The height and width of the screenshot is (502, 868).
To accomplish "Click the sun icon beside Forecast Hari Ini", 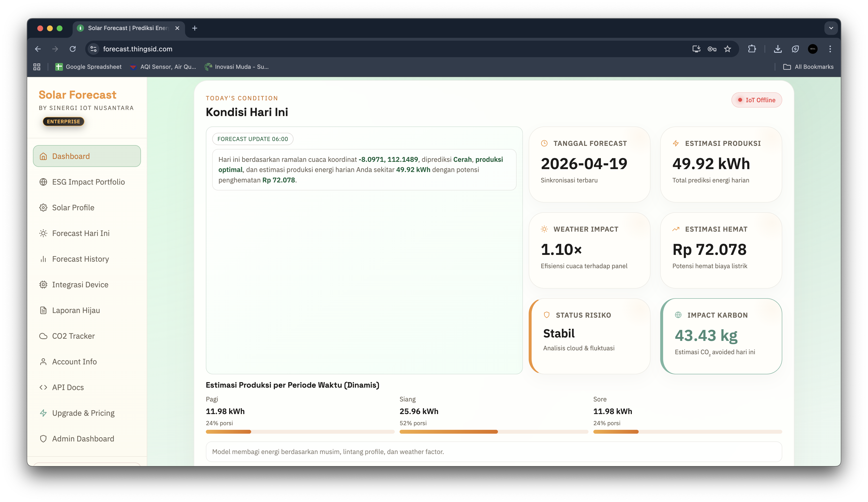I will pos(43,233).
